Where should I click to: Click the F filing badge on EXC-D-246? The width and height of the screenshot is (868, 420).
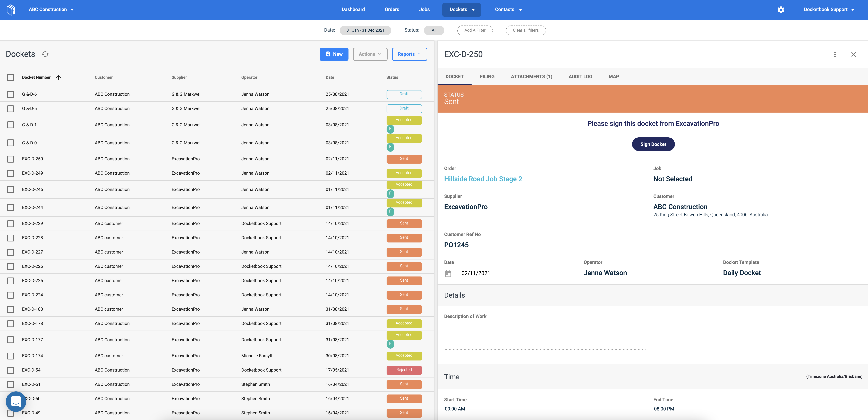click(390, 194)
